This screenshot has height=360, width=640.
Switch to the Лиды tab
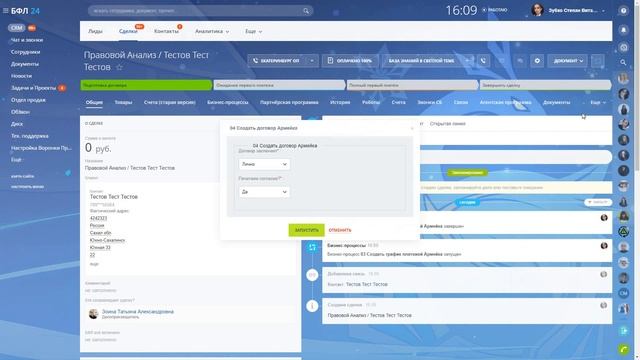pyautogui.click(x=96, y=31)
